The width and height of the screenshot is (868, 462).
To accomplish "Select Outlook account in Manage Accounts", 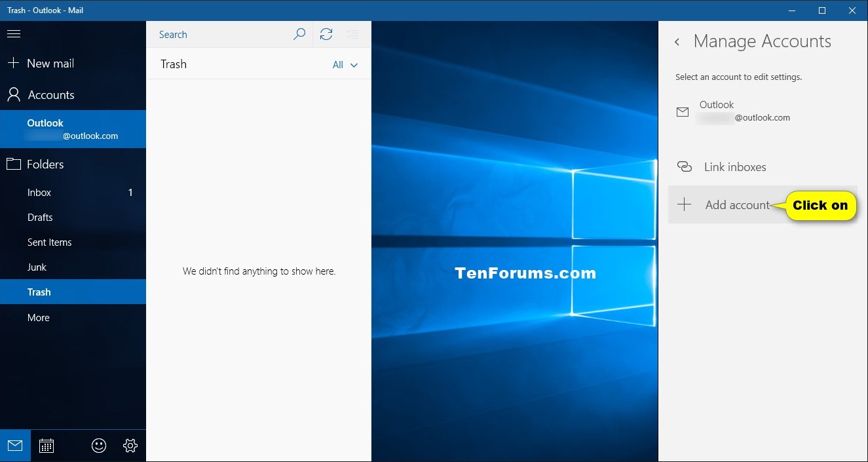I will click(763, 111).
